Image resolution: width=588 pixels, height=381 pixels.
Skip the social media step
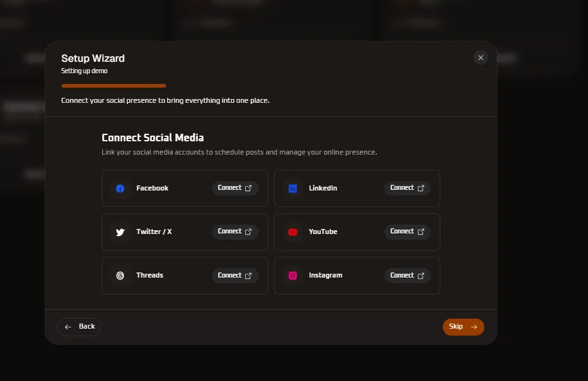(x=463, y=327)
